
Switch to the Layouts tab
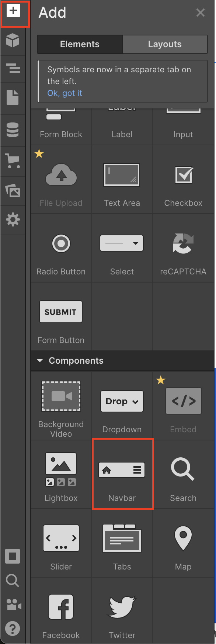165,44
